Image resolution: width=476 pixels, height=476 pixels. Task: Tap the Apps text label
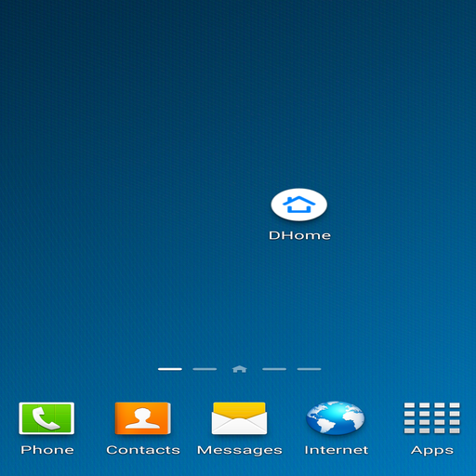tap(432, 451)
